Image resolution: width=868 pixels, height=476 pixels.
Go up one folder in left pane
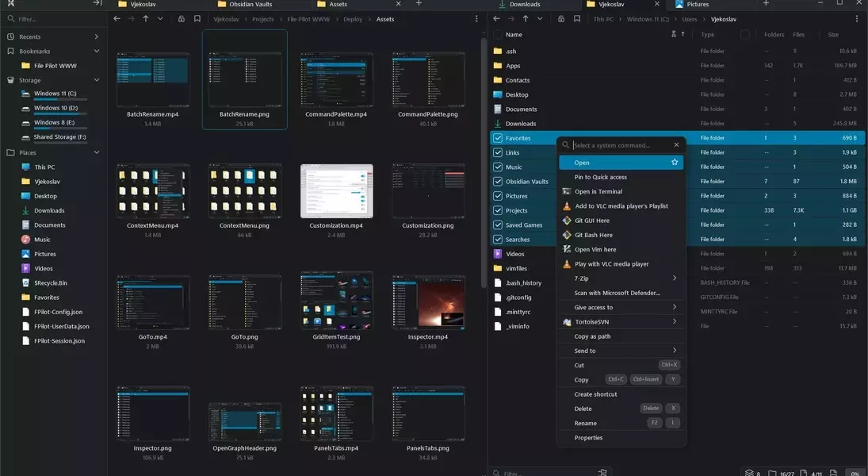145,19
